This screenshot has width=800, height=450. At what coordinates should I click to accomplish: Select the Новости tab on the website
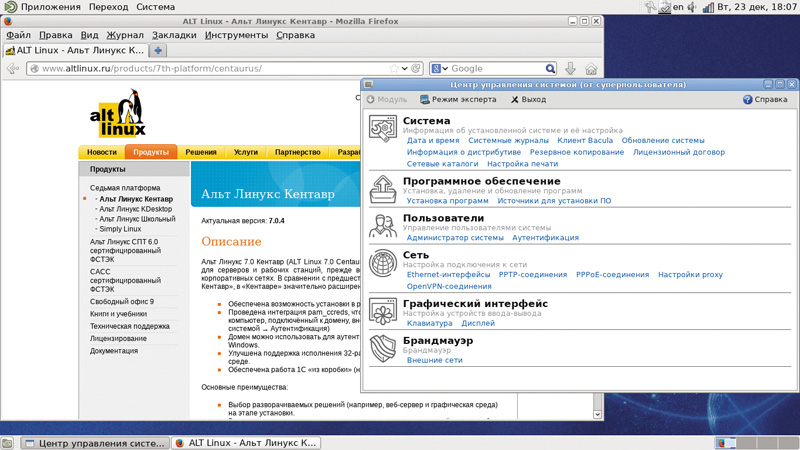tap(102, 152)
